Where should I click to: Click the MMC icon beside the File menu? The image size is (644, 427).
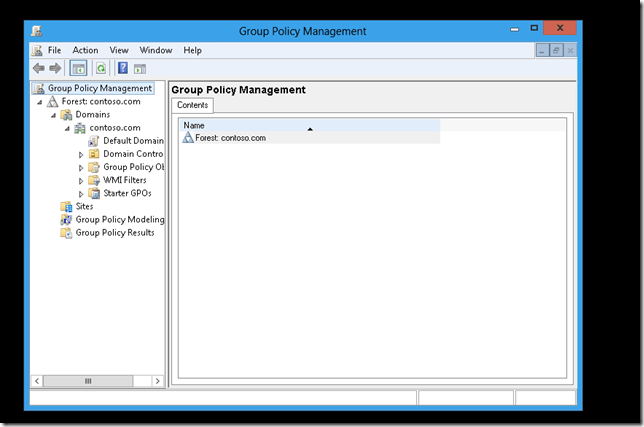[37, 51]
